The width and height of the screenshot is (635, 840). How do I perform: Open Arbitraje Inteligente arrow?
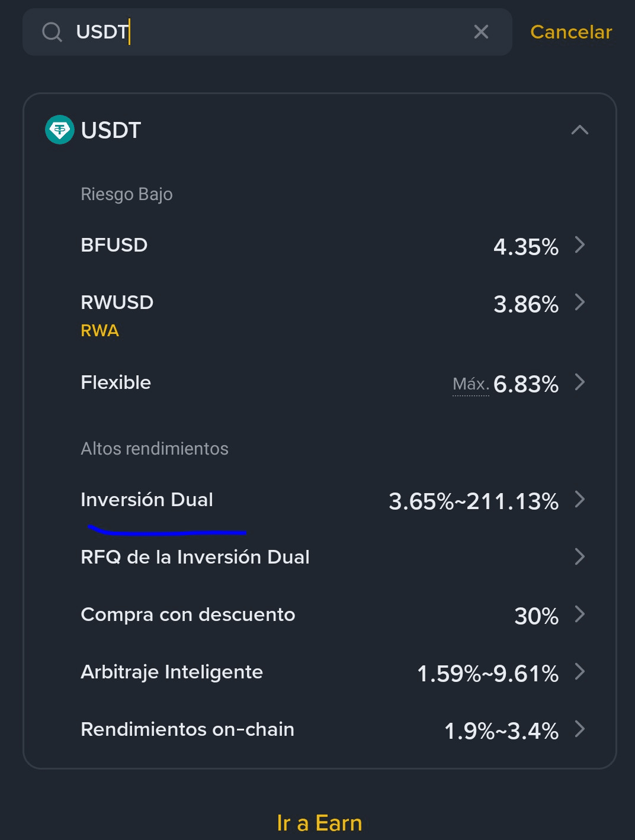pos(580,672)
